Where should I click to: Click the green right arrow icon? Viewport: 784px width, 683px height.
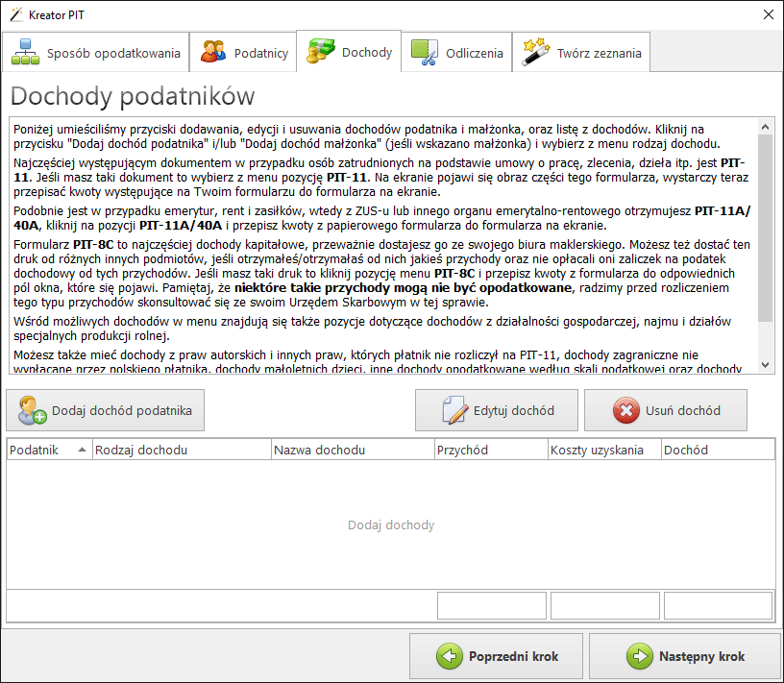pyautogui.click(x=639, y=657)
